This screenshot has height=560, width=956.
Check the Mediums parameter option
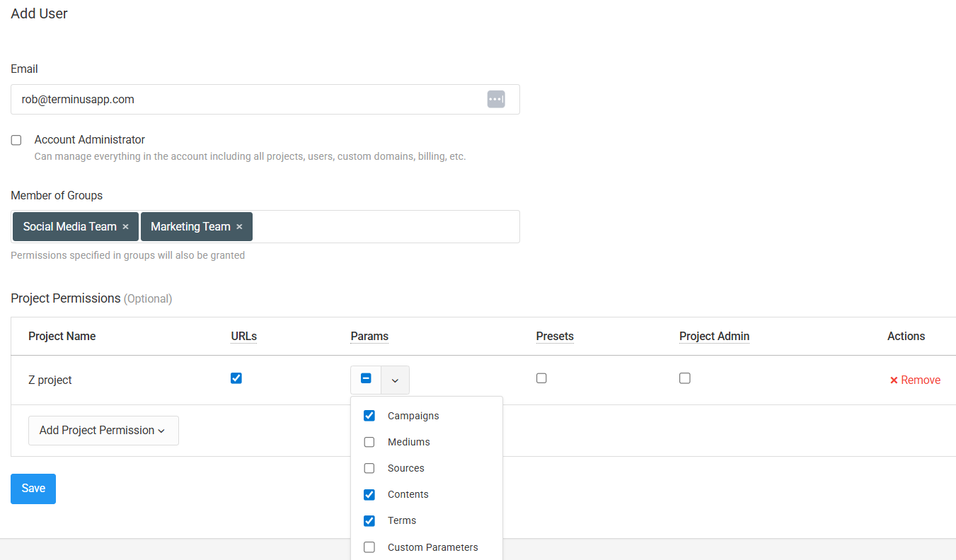point(369,442)
